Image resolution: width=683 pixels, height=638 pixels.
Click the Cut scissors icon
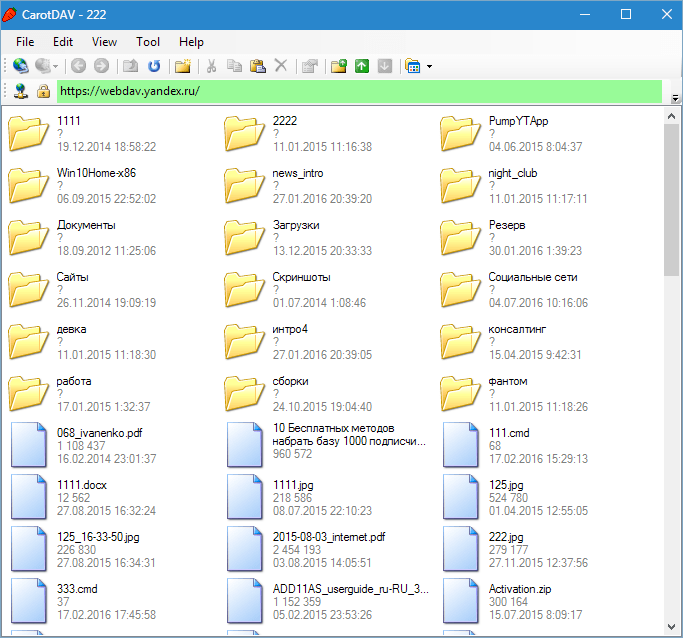(x=211, y=66)
